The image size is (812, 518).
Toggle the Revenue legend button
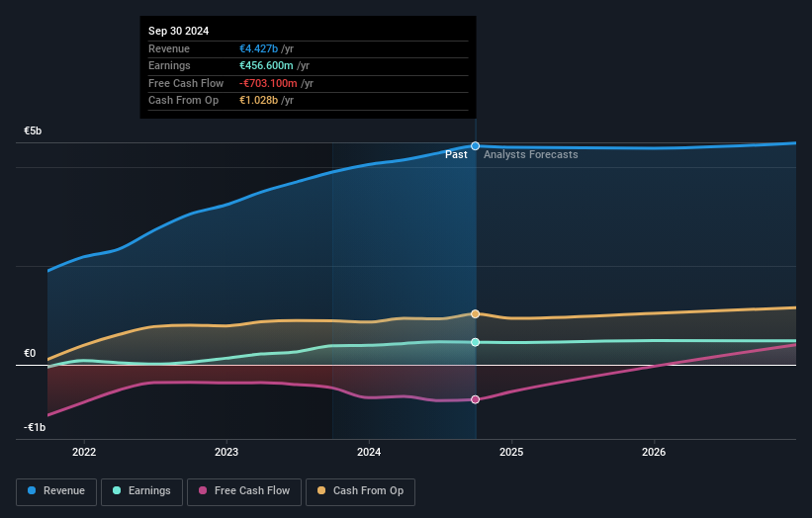coord(56,491)
